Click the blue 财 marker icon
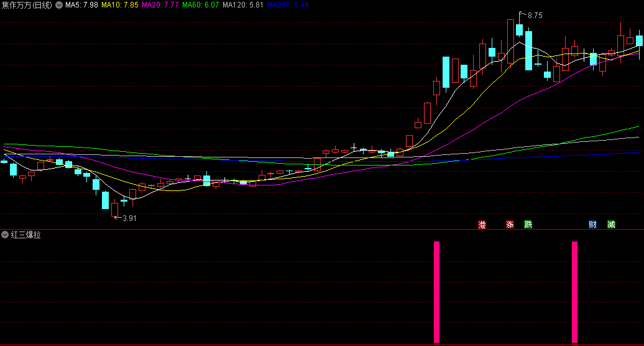The height and width of the screenshot is (346, 644). pos(592,225)
